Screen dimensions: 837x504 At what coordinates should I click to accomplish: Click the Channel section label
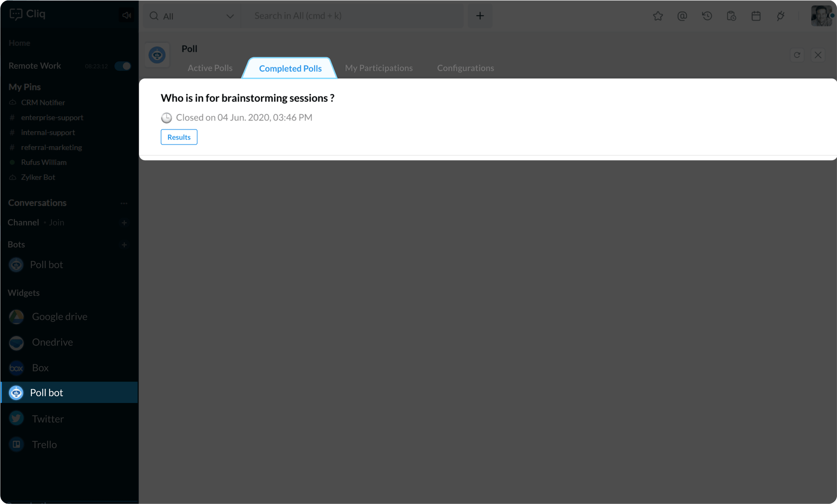(23, 222)
